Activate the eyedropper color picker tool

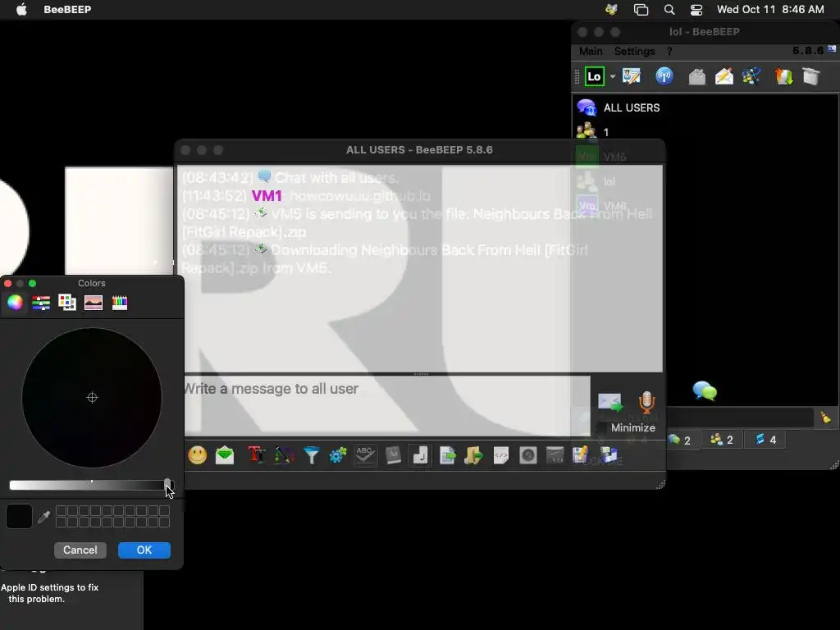coord(44,517)
